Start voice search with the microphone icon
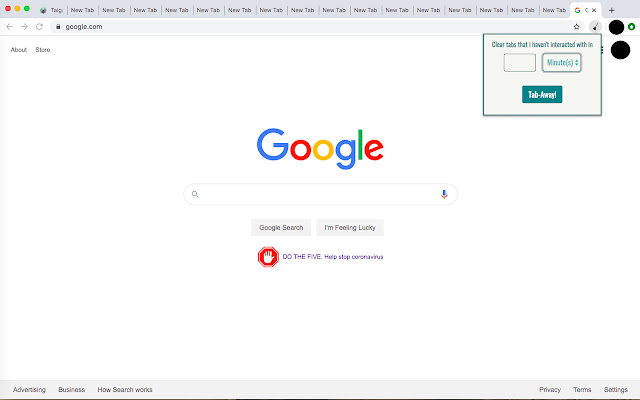Image resolution: width=640 pixels, height=400 pixels. click(444, 194)
